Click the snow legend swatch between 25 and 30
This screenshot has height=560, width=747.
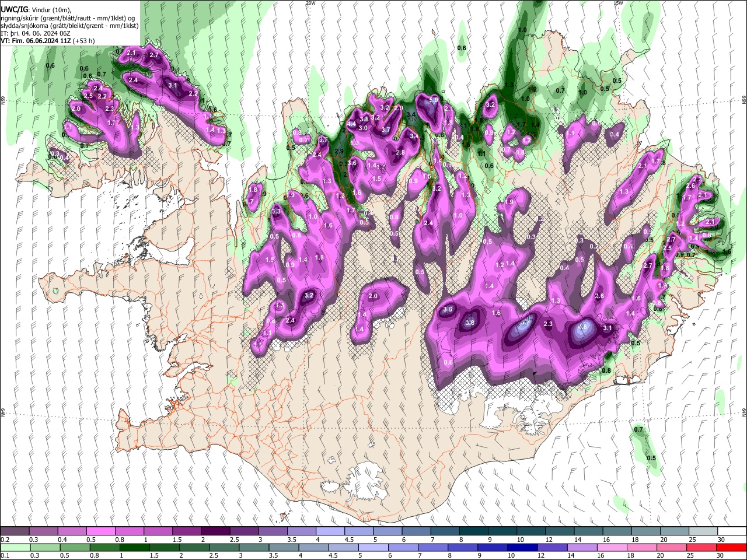(703, 531)
